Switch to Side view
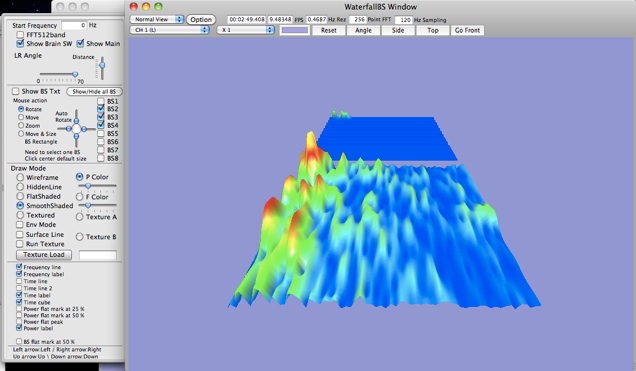Image resolution: width=636 pixels, height=371 pixels. click(398, 30)
